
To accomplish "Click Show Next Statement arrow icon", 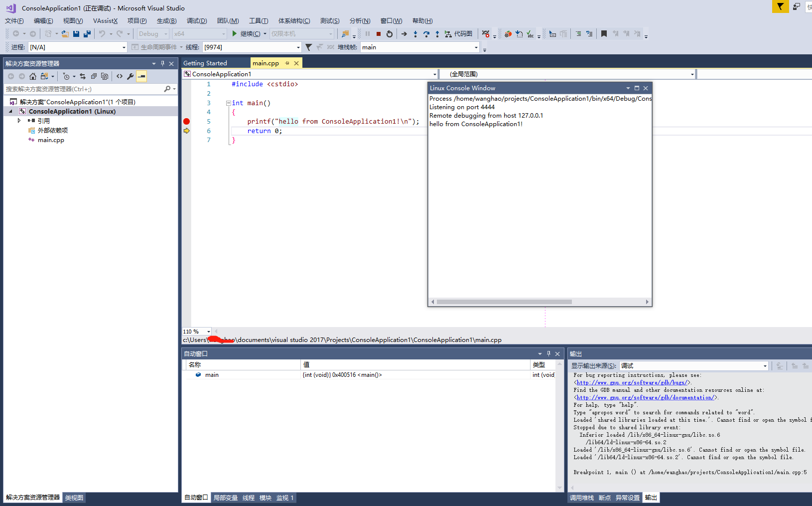I will pos(404,34).
